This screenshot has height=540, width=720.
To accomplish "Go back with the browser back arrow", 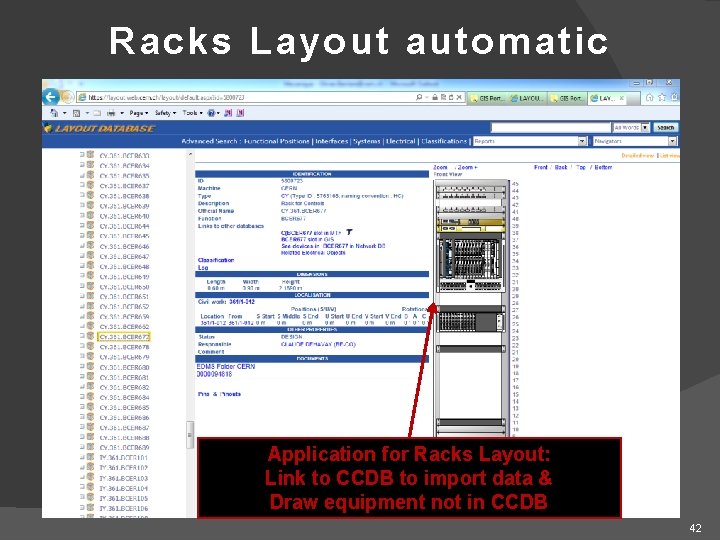I will click(x=51, y=97).
